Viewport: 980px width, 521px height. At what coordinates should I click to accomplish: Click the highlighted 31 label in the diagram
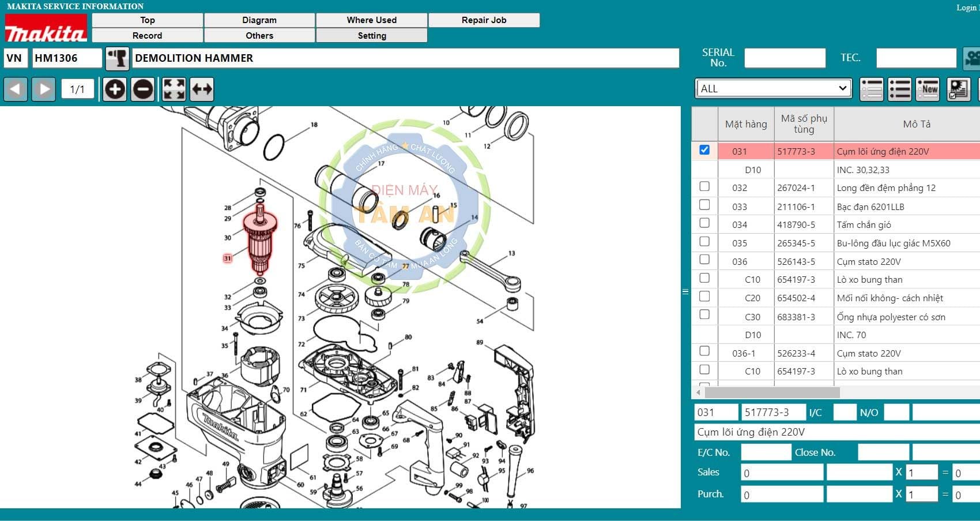[x=227, y=258]
